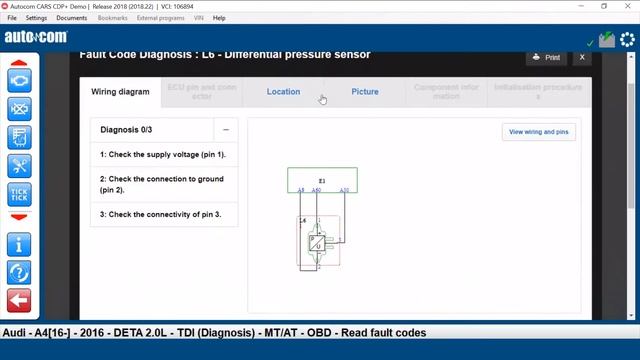Image resolution: width=640 pixels, height=360 pixels.
Task: Click the red down arrow in sidebar
Action: (x=19, y=217)
